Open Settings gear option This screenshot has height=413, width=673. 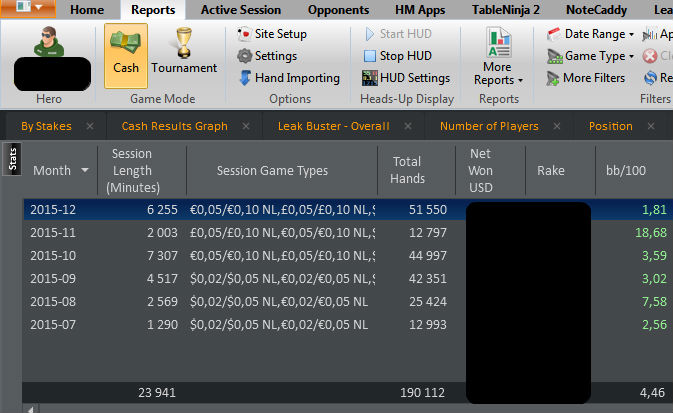pyautogui.click(x=267, y=55)
